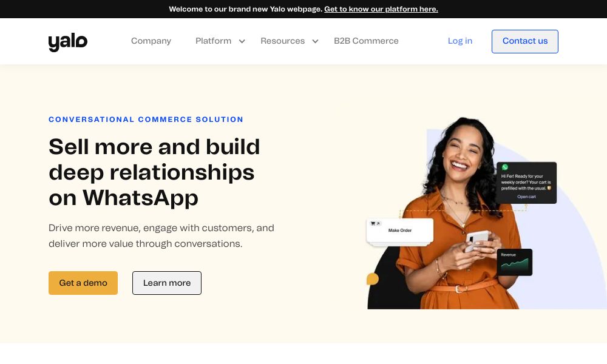The image size is (607, 364).
Task: Click the Revenue chart graphic
Action: click(515, 262)
